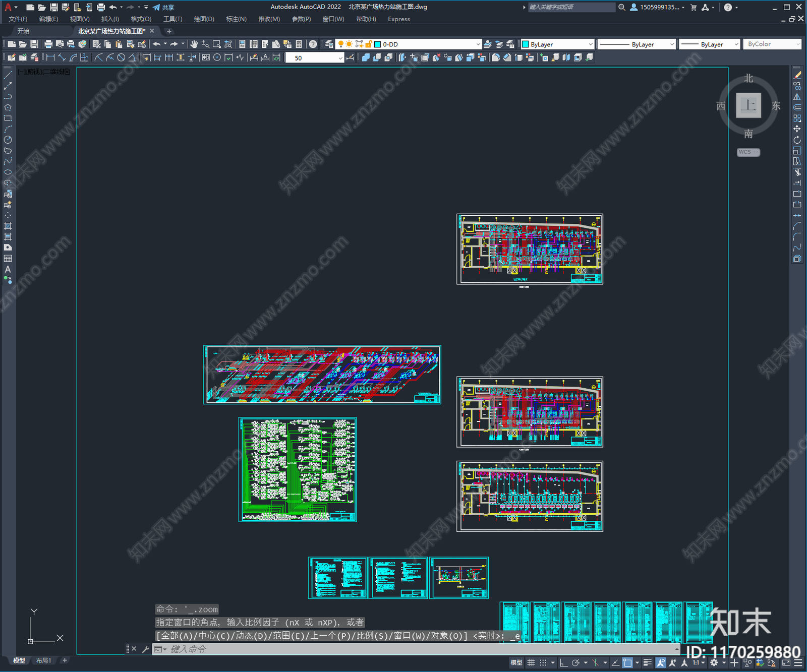Select the Polygon draw tool
This screenshot has height=672, width=807.
click(x=8, y=107)
